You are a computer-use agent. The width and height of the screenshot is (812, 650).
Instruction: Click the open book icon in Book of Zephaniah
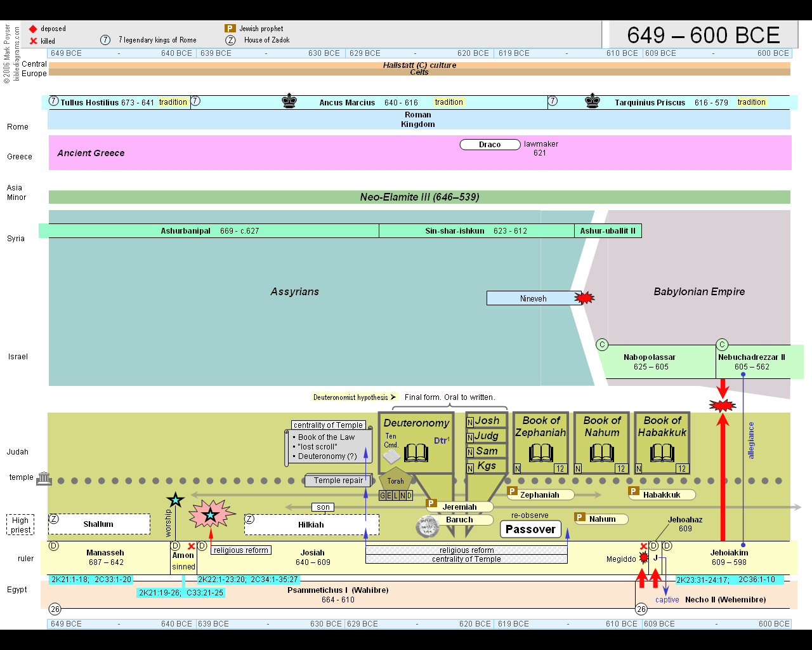(x=541, y=453)
